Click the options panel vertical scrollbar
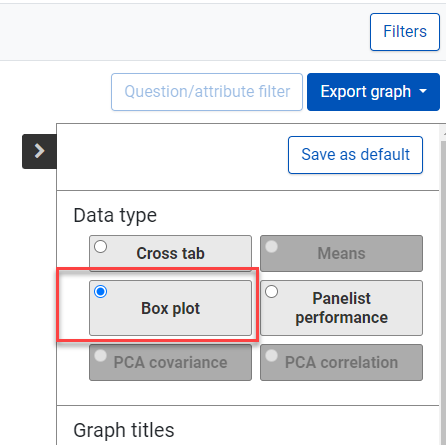This screenshot has height=445, width=446. [443, 290]
